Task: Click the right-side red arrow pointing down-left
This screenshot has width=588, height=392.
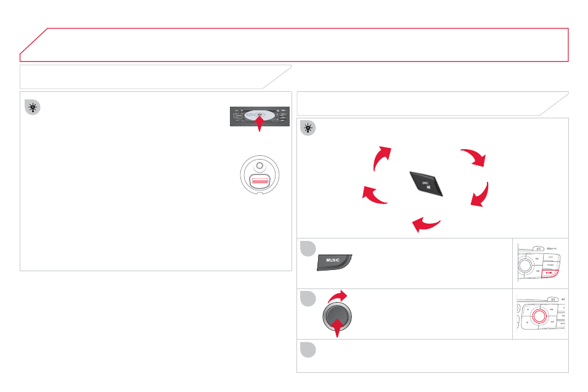Action: point(480,194)
